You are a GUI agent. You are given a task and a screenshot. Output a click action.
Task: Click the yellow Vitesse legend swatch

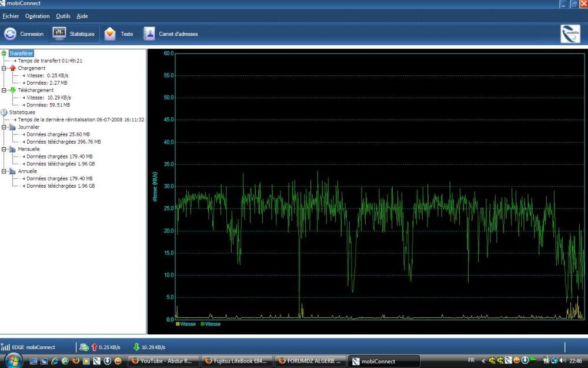click(178, 324)
